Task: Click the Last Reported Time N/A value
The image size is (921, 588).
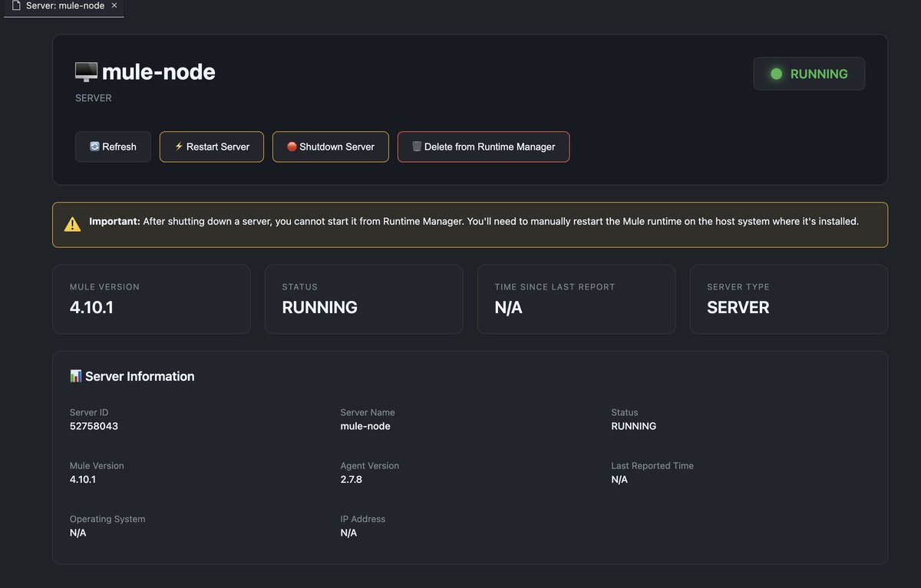Action: [619, 479]
